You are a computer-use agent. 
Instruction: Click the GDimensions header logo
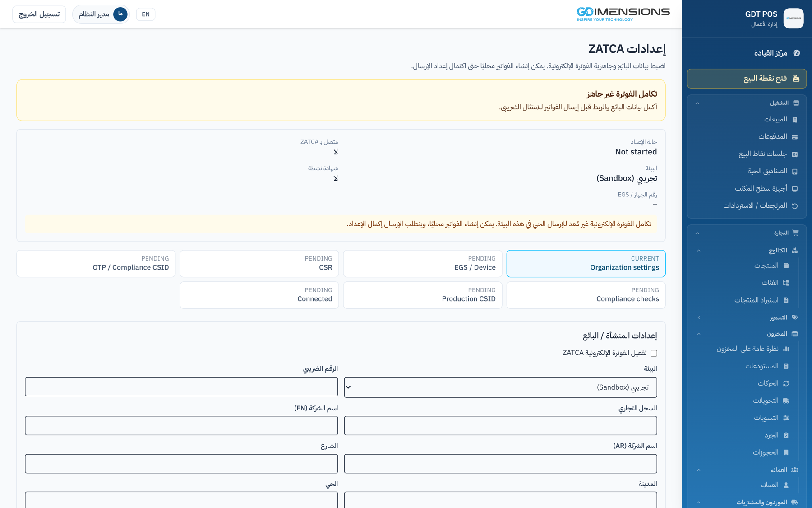[623, 14]
